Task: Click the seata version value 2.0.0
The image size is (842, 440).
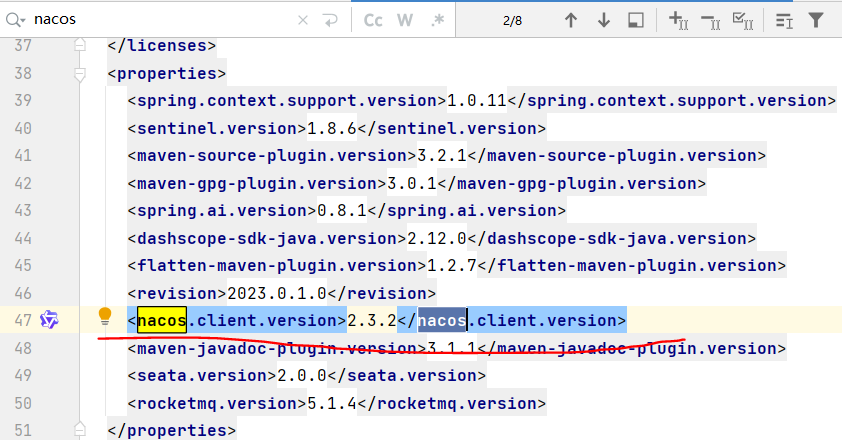Action: tap(302, 376)
